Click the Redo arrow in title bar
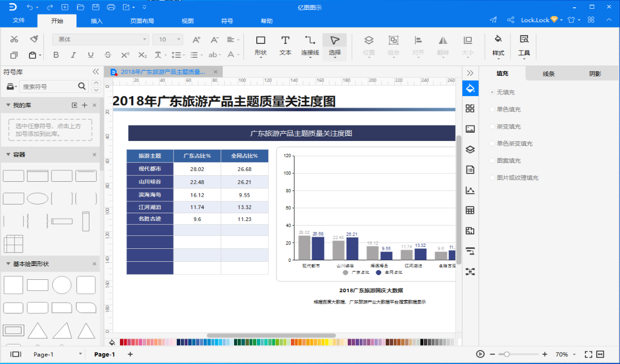Screen dimensions: 620x364 50,7
